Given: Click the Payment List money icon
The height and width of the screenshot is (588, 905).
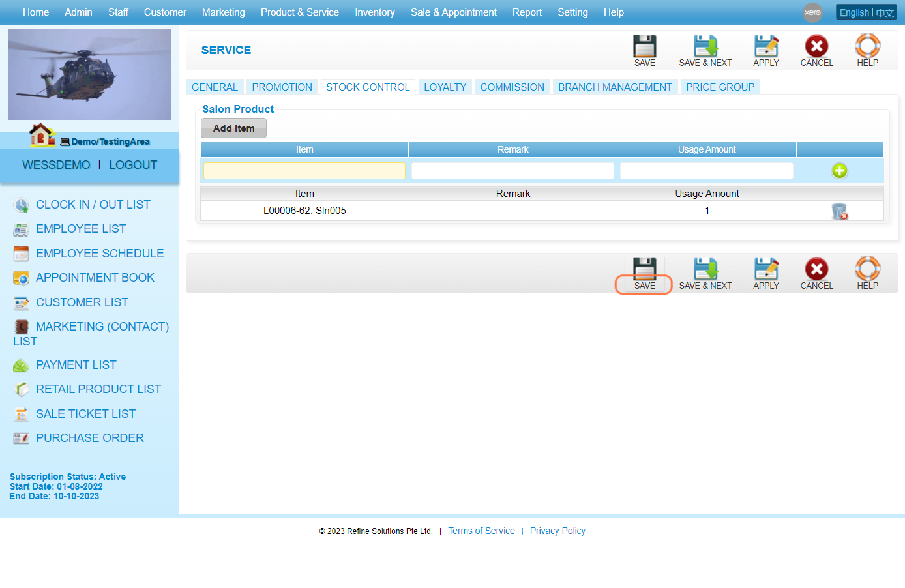Looking at the screenshot, I should (x=22, y=366).
